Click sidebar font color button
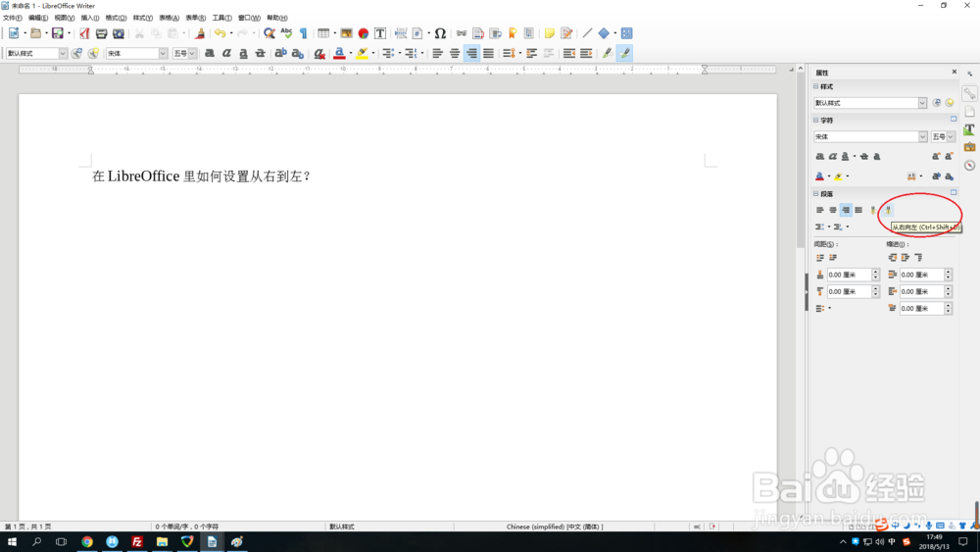The width and height of the screenshot is (980, 552). coord(819,176)
